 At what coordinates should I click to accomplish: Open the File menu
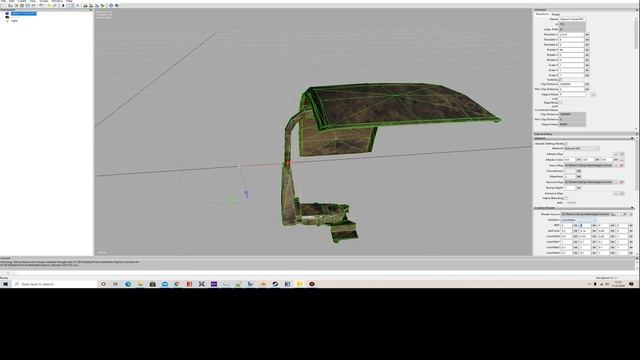(x=3, y=1)
